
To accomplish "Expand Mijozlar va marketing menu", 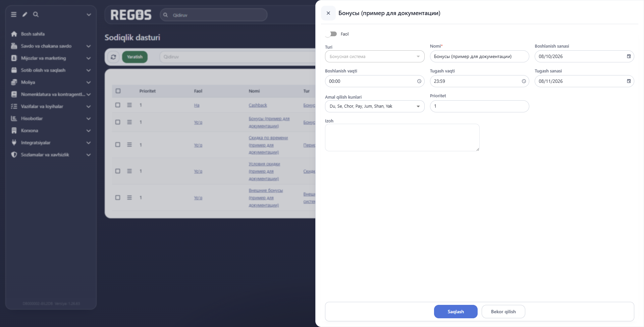I will (x=51, y=58).
